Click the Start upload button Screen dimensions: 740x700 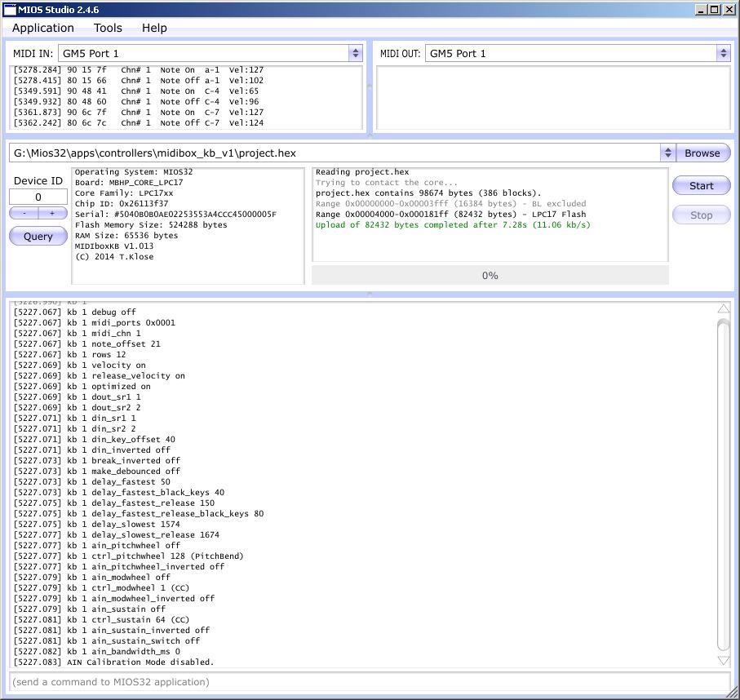click(702, 185)
